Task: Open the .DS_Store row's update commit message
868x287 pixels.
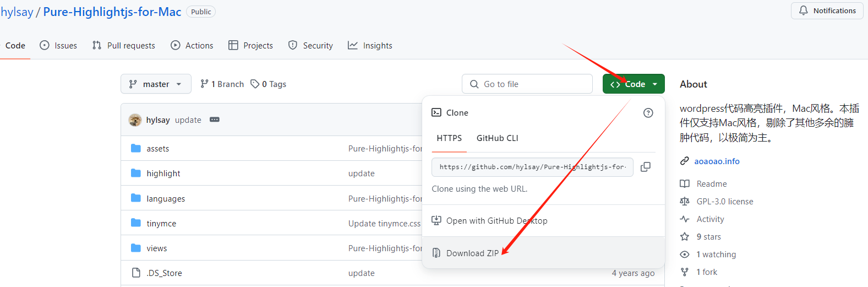Action: pyautogui.click(x=361, y=273)
